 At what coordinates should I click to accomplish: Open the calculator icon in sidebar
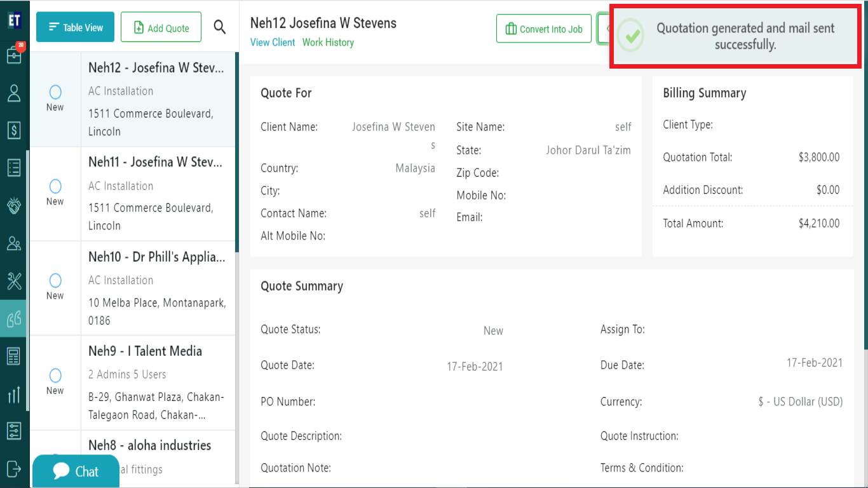pyautogui.click(x=14, y=356)
